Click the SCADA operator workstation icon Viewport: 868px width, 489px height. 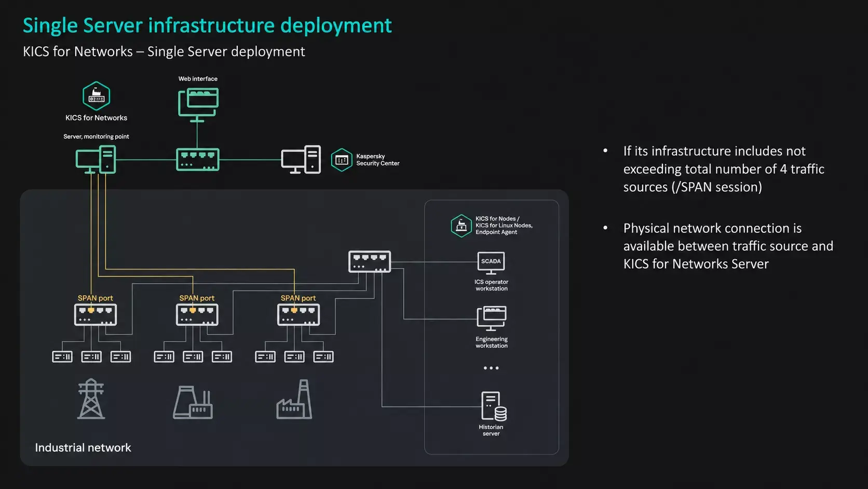491,263
